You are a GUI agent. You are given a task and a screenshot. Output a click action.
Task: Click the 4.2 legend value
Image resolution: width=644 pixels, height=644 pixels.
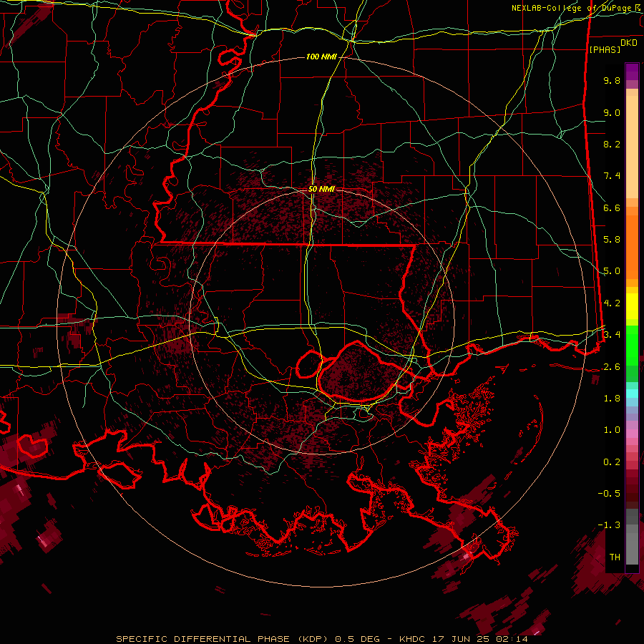pos(612,303)
